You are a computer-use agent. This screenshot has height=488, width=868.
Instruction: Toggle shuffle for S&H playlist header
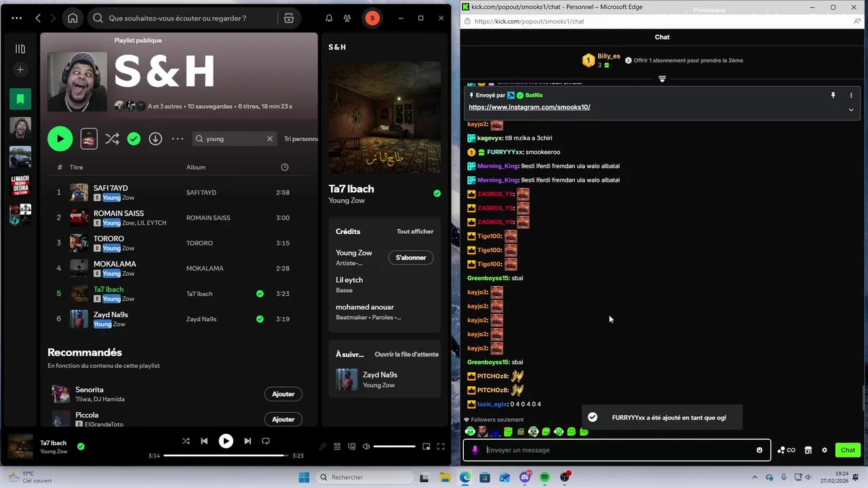112,139
